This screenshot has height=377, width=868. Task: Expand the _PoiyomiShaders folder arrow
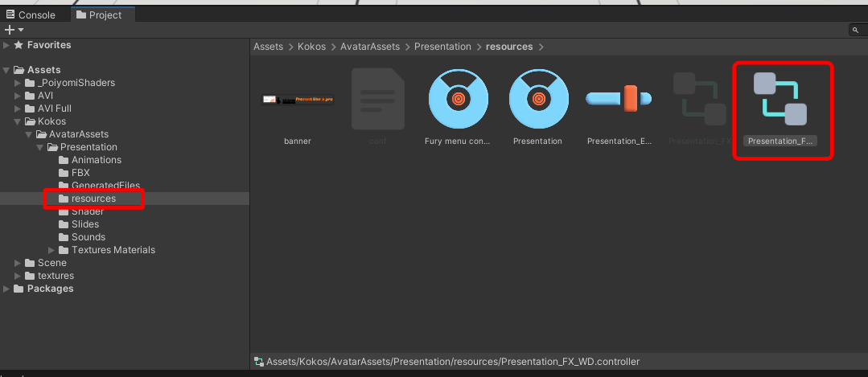tap(19, 83)
